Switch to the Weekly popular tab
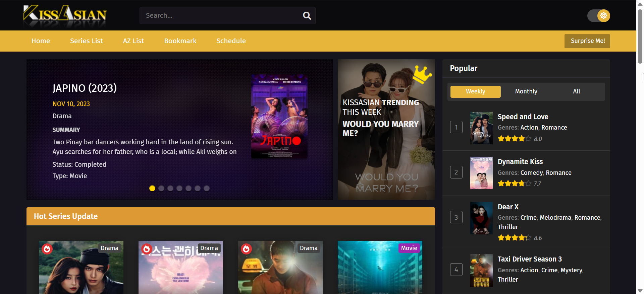644x294 pixels. (x=476, y=91)
